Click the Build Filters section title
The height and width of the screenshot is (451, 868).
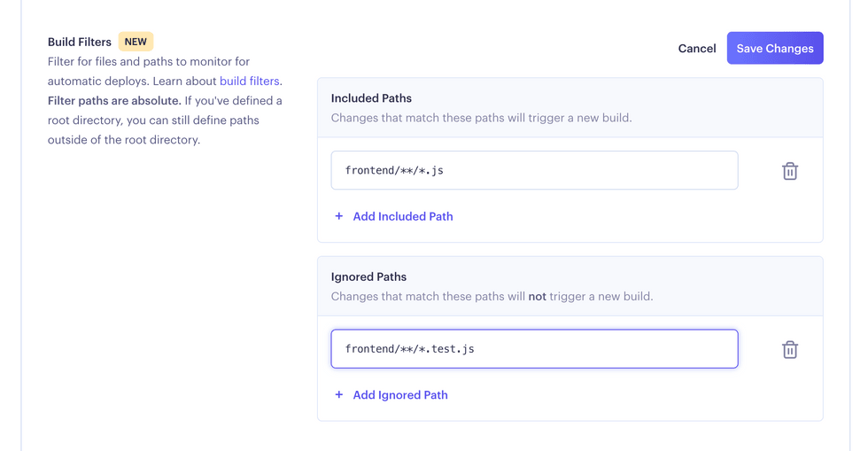79,43
